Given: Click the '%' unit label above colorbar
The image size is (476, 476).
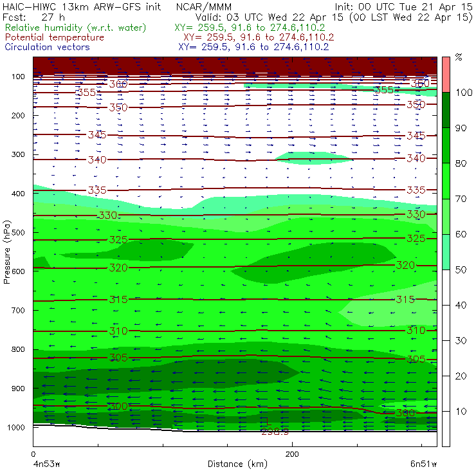Looking at the screenshot, I should tap(459, 57).
